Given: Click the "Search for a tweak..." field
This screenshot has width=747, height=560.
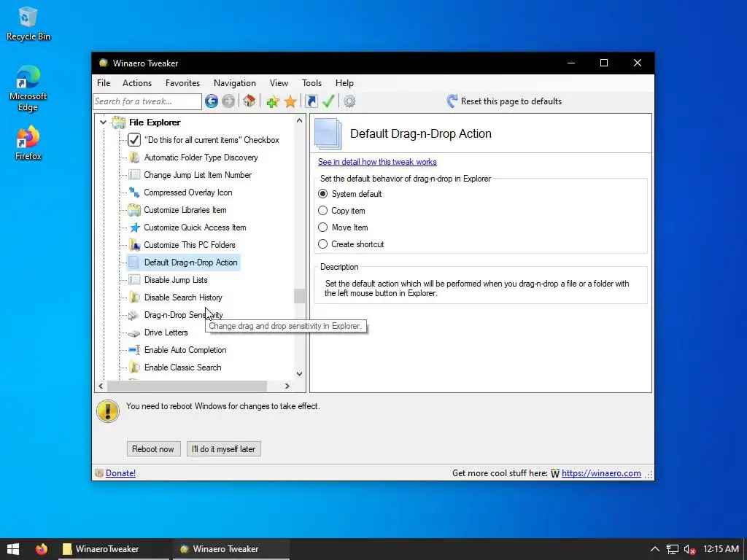Looking at the screenshot, I should (x=147, y=101).
